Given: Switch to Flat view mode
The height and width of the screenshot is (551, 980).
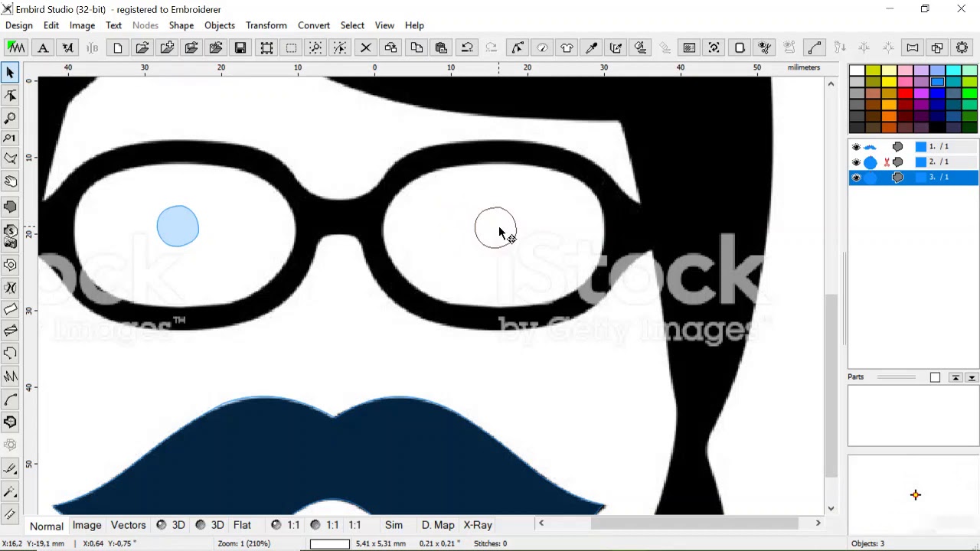Looking at the screenshot, I should coord(242,525).
